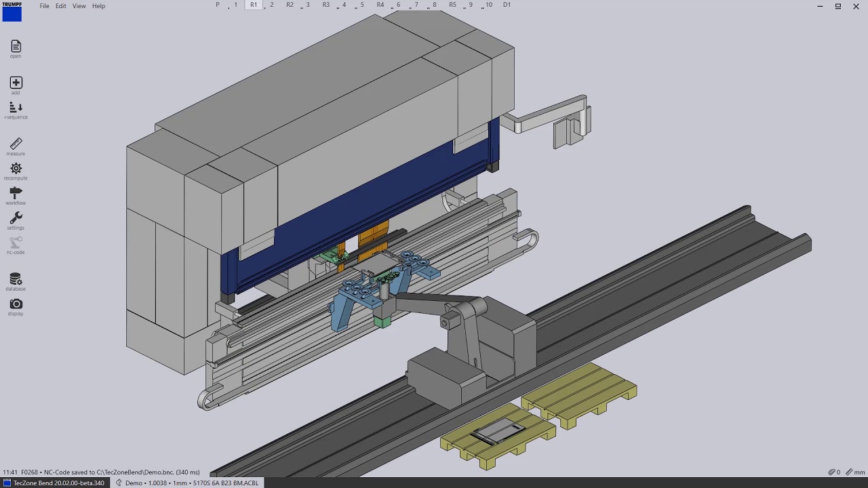The height and width of the screenshot is (488, 868).
Task: Click the mm units indicator
Action: pos(855,472)
